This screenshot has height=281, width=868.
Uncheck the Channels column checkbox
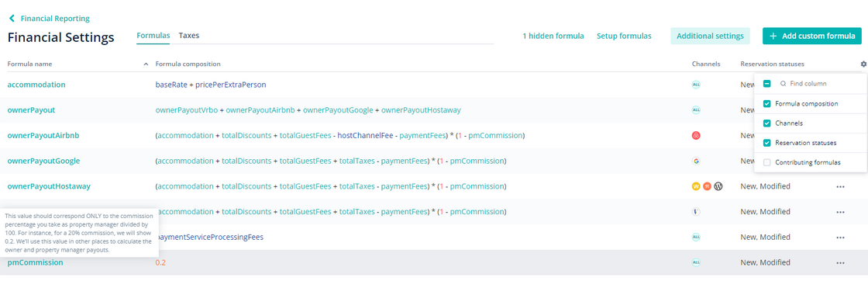click(x=766, y=123)
